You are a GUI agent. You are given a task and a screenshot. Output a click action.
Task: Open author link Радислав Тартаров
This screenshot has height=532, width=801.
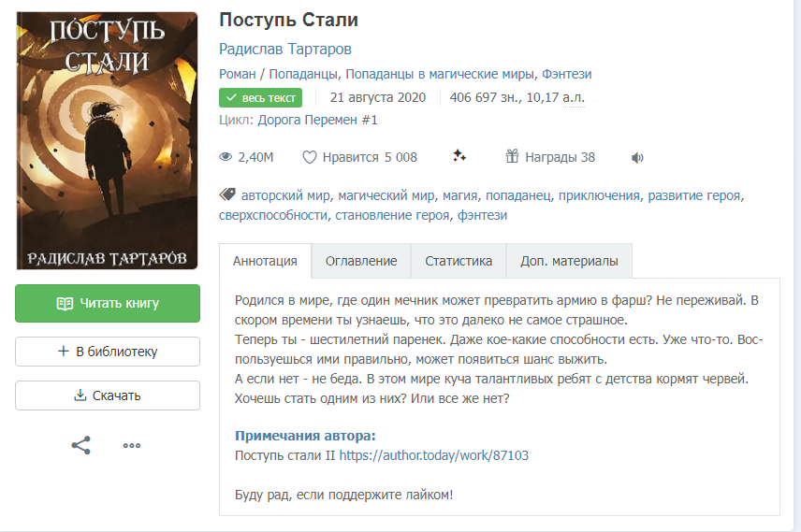click(285, 49)
